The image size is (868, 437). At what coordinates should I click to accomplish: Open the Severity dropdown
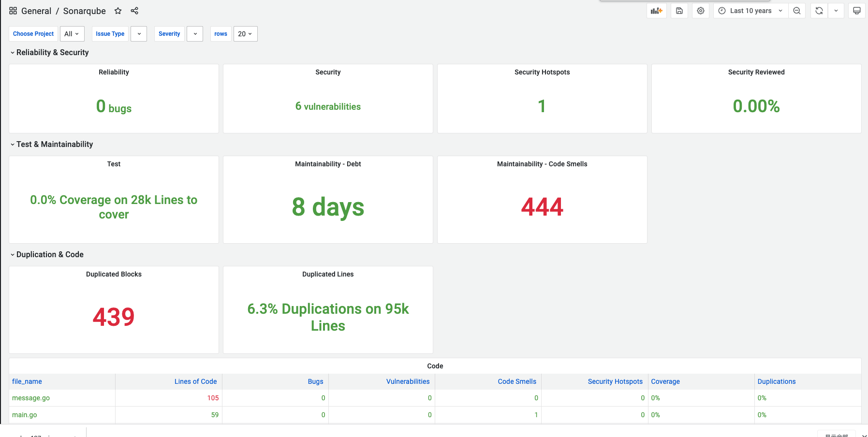[x=195, y=34]
